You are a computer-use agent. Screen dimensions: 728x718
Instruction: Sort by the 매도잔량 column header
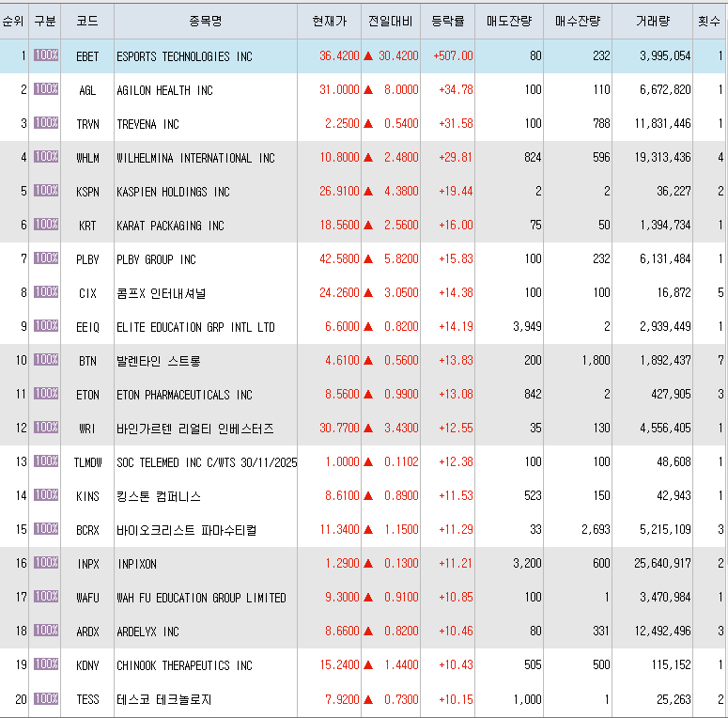[x=509, y=21]
